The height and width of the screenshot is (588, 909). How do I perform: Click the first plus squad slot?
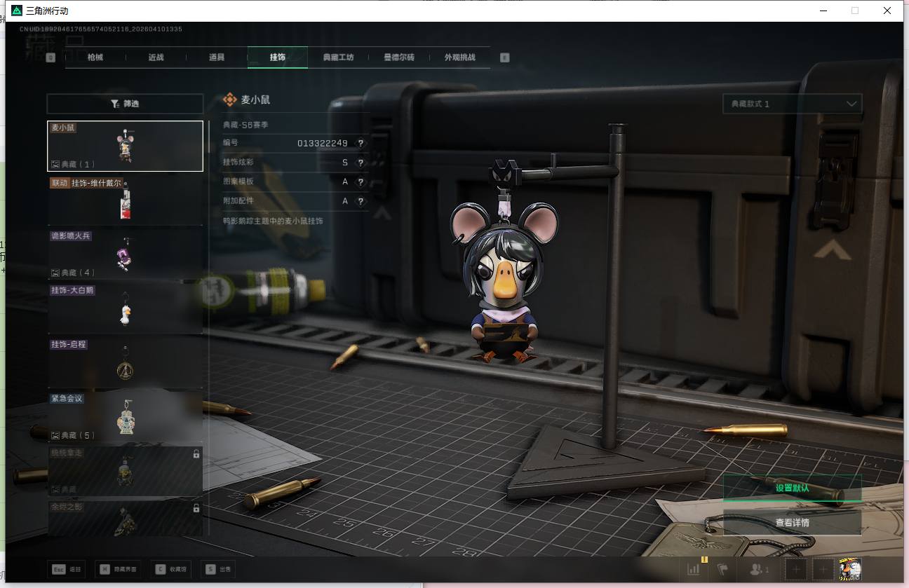(795, 569)
